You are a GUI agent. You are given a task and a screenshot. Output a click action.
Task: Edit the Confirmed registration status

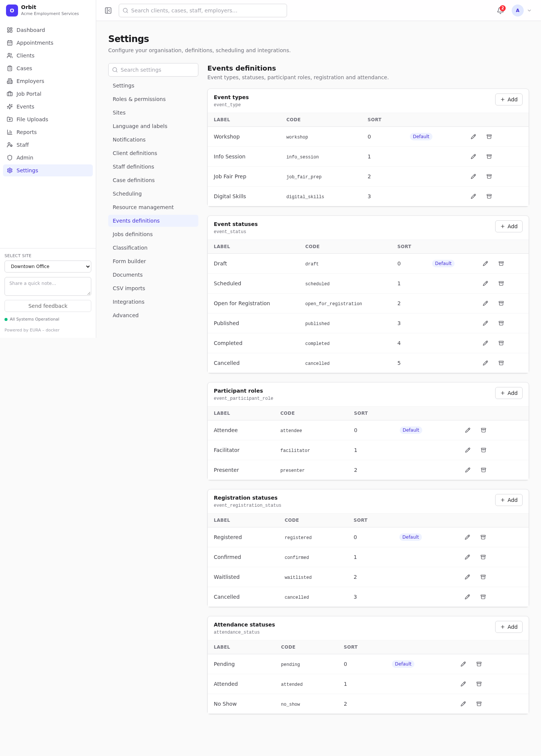[x=467, y=557]
